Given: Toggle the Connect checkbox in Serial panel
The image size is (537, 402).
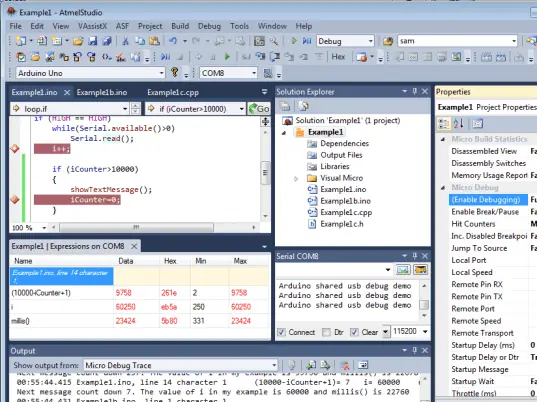Looking at the screenshot, I should point(282,332).
